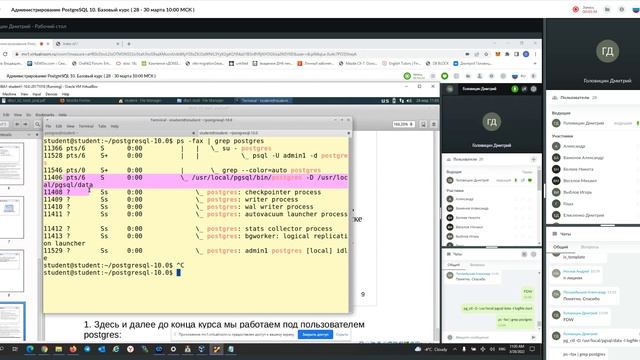
Task: Select the second PDF page thumbnail
Action: (12, 217)
